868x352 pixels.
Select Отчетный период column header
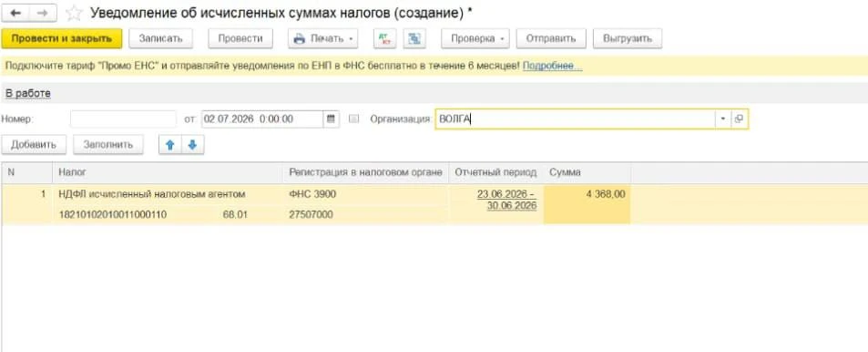tap(496, 173)
